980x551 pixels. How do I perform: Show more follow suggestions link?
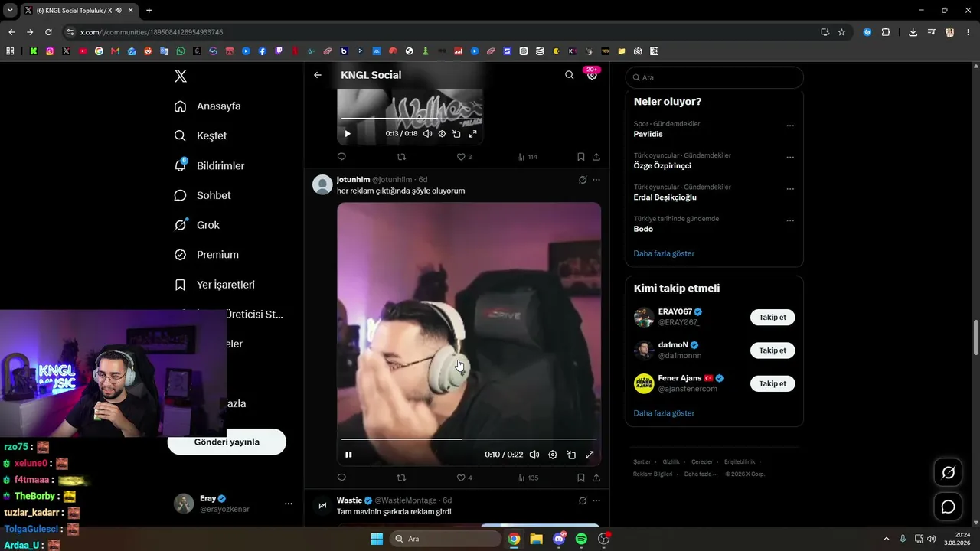coord(664,413)
